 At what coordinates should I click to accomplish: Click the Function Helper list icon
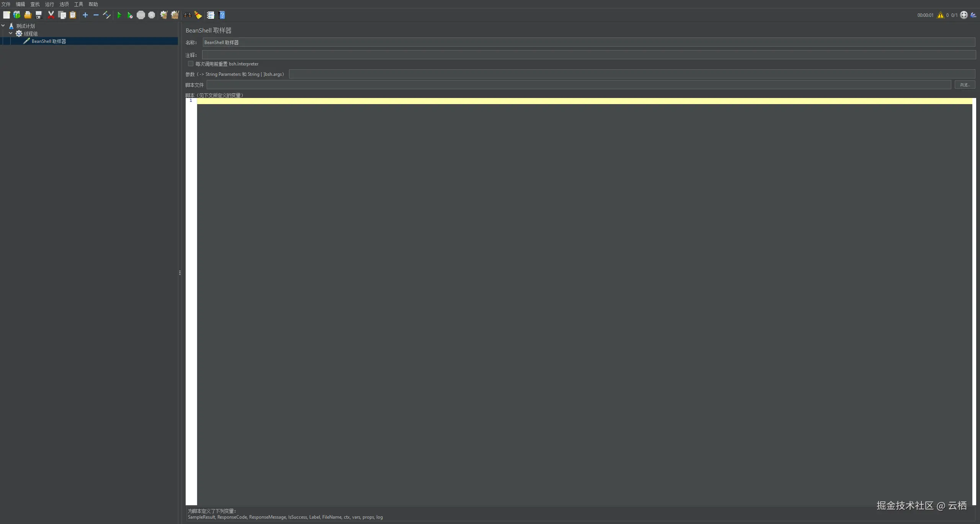pyautogui.click(x=211, y=15)
